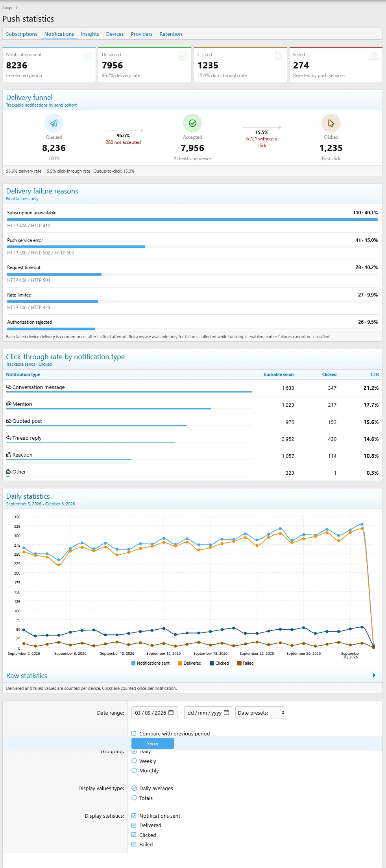Switch to the Devices tab
This screenshot has height=868, width=386.
click(x=115, y=34)
